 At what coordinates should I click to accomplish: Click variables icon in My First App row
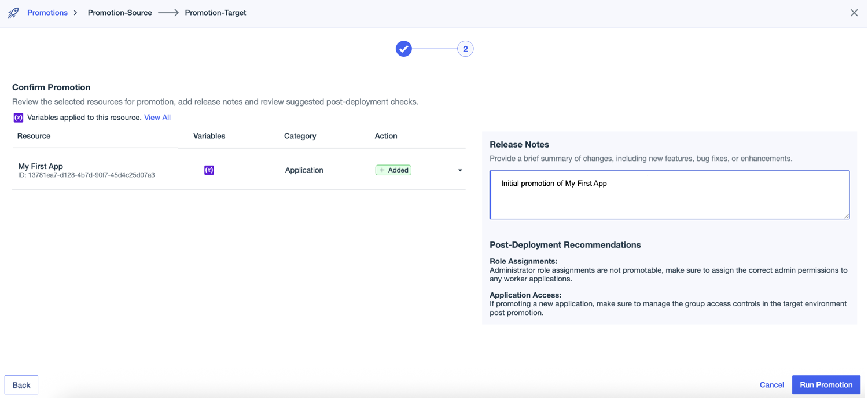(209, 170)
